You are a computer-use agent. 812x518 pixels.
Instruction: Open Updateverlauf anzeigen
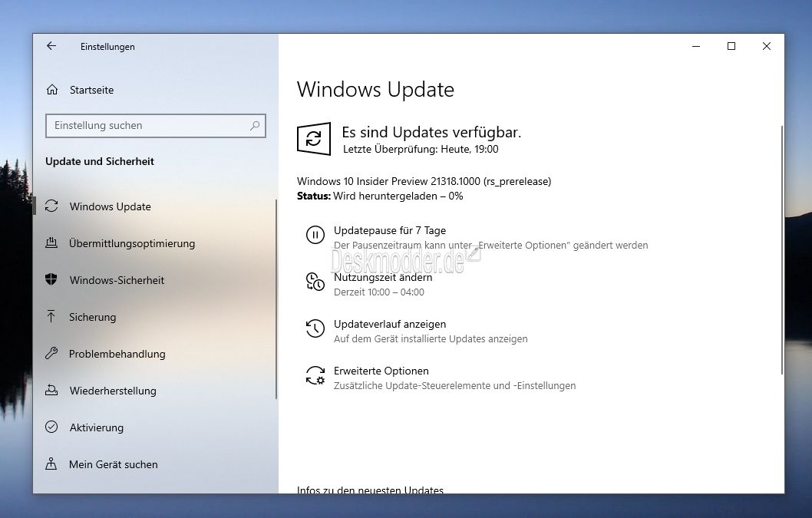(389, 324)
